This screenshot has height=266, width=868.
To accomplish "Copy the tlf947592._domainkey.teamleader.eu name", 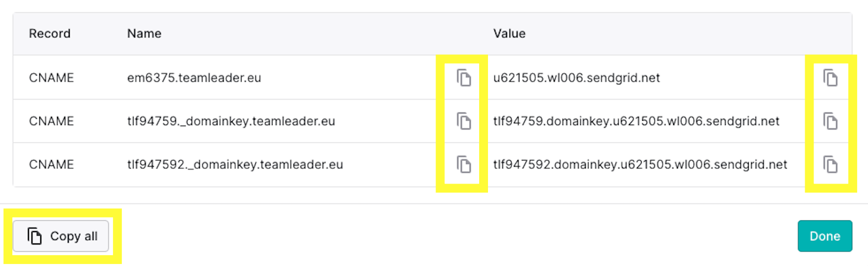I will (x=464, y=164).
